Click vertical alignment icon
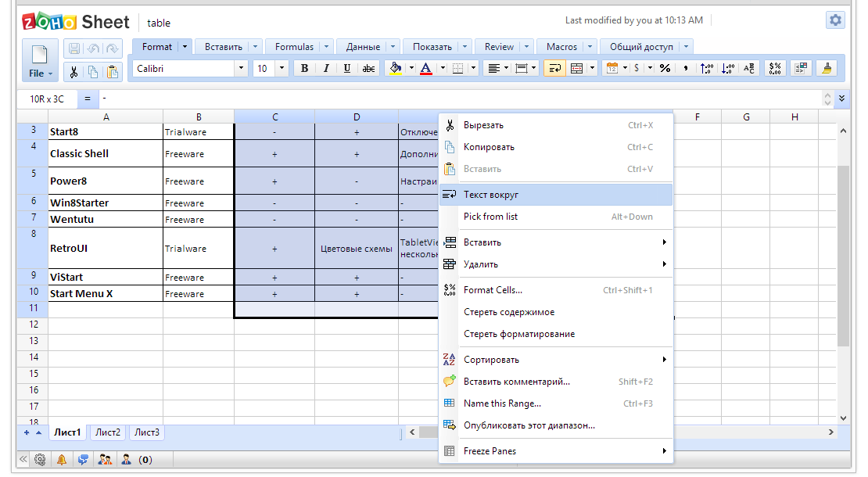This screenshot has height=477, width=868. click(x=522, y=68)
